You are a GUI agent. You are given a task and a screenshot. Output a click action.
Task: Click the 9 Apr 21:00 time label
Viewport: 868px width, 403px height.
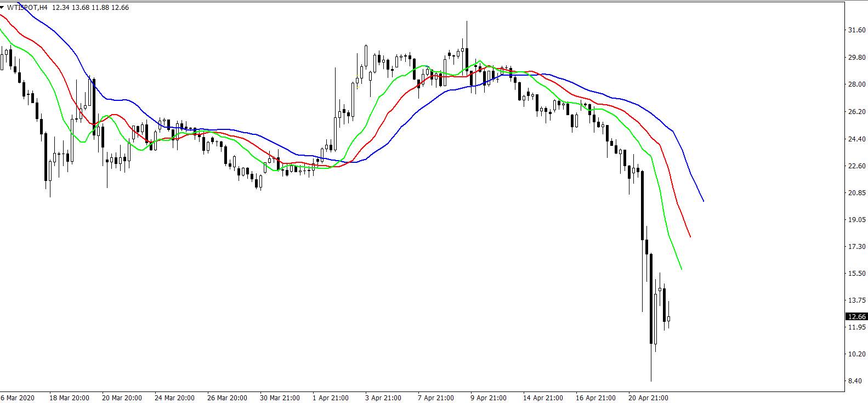(x=489, y=398)
